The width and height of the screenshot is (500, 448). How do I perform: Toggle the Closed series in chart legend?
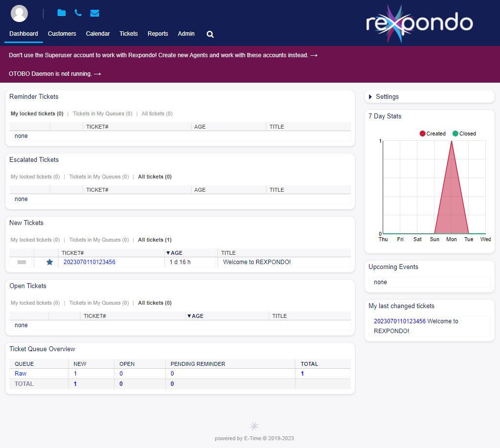(x=464, y=134)
